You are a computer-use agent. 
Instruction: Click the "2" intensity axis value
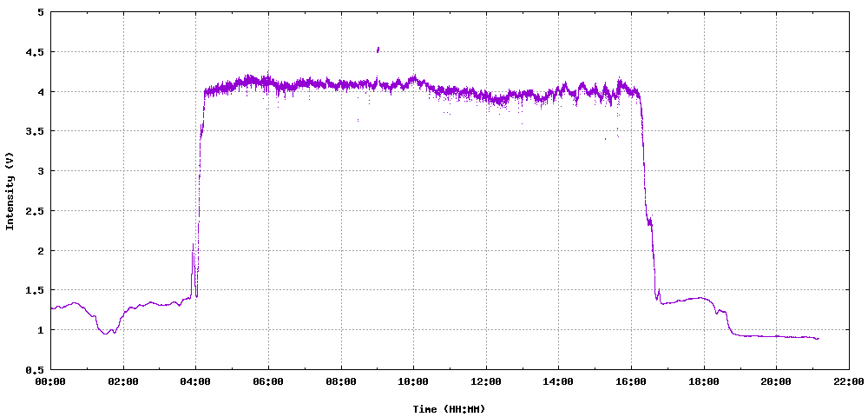(x=41, y=250)
